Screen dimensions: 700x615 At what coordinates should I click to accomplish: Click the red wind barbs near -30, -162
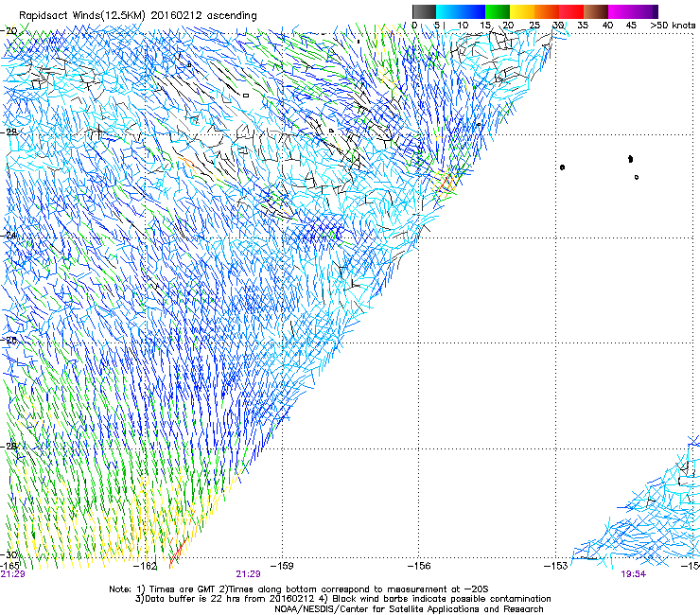tap(178, 551)
